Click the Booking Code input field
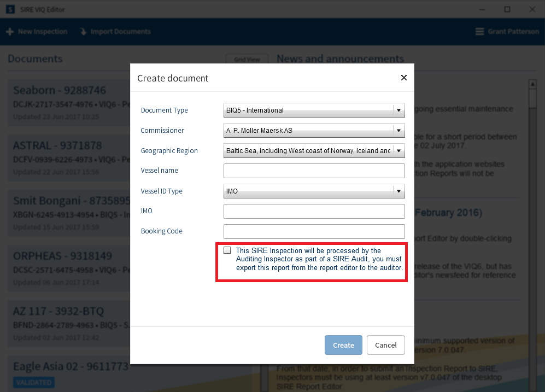 [314, 231]
